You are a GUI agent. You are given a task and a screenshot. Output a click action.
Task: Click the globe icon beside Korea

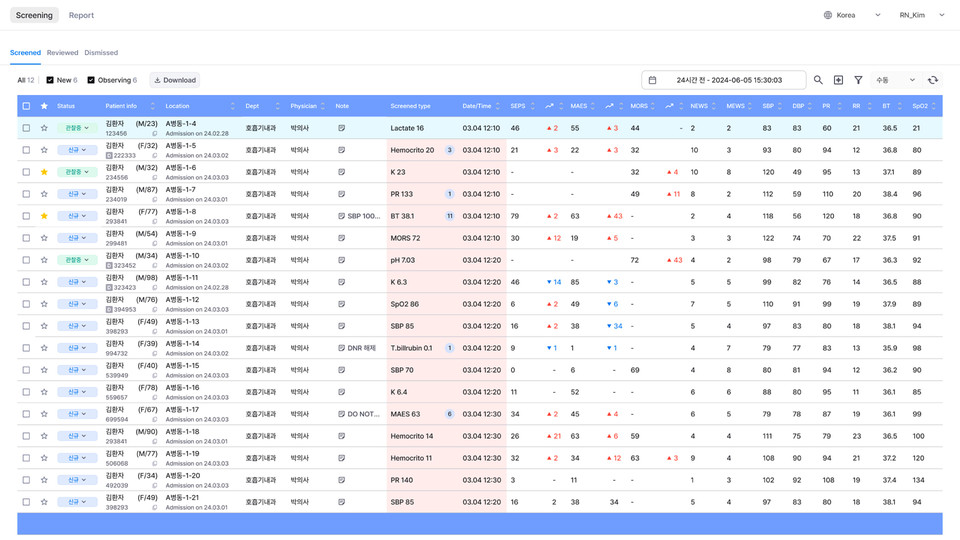(x=828, y=15)
